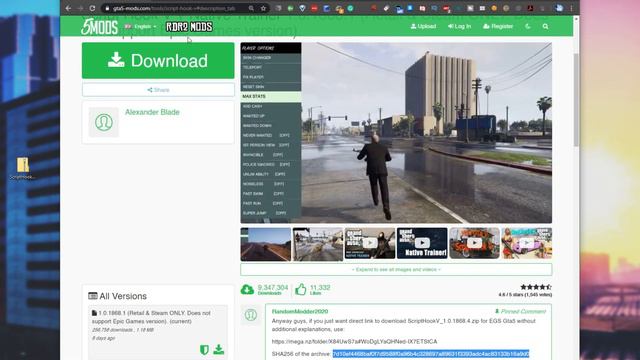Screen dimensions: 640x360
Task: Bookmark page with the star icon
Action: pos(263,8)
